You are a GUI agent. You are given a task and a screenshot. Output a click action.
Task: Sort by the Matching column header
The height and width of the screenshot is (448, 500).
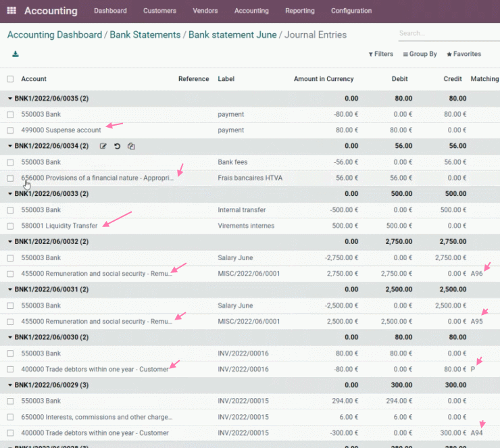coord(484,79)
